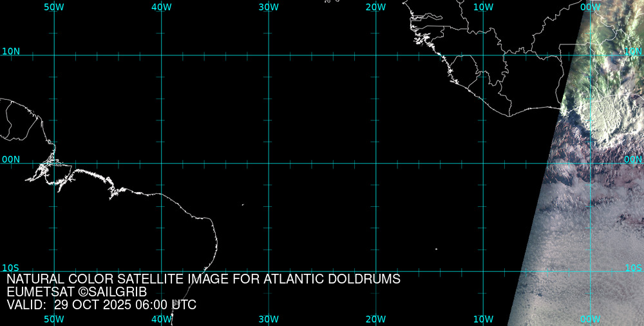The height and width of the screenshot is (326, 644).
Task: Click the 40W longitude label on top edge
Action: point(161,7)
